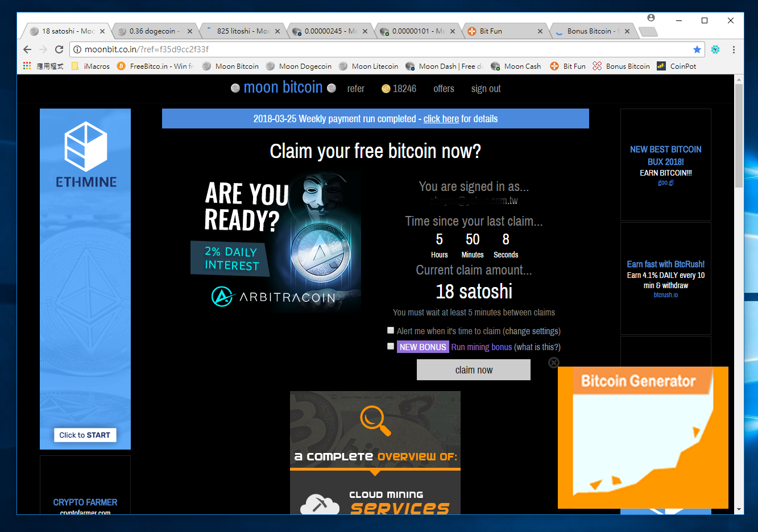Close the '0.36 dogecoin' tab

click(x=190, y=31)
